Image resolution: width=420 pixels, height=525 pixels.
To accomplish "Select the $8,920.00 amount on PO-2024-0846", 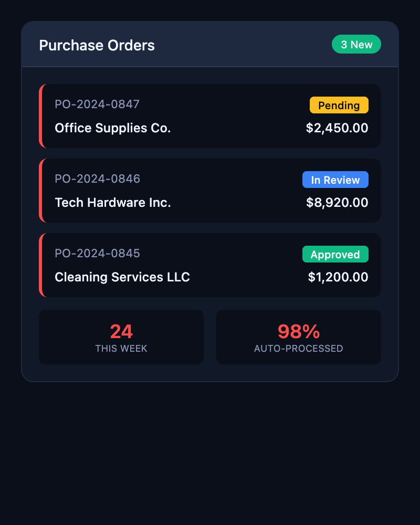I will click(337, 203).
